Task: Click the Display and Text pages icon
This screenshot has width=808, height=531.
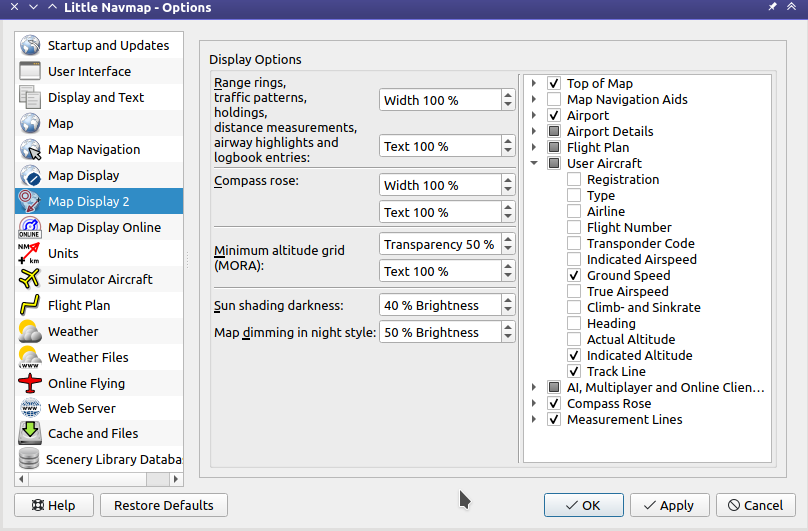Action: point(30,97)
